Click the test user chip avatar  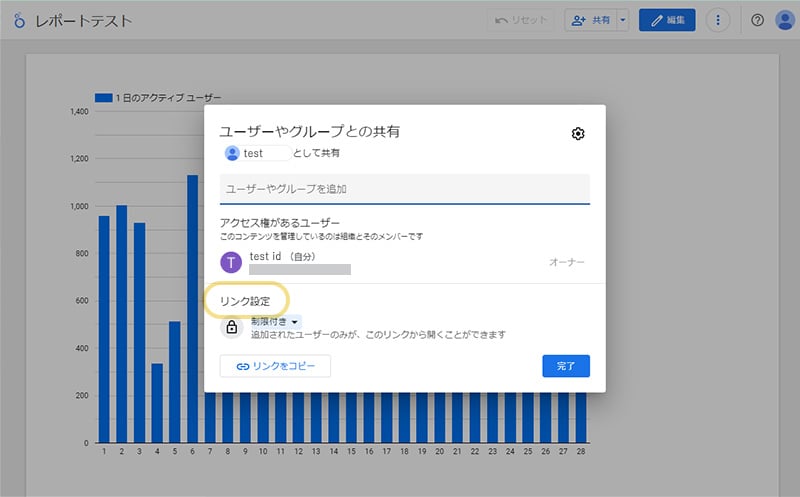[232, 153]
